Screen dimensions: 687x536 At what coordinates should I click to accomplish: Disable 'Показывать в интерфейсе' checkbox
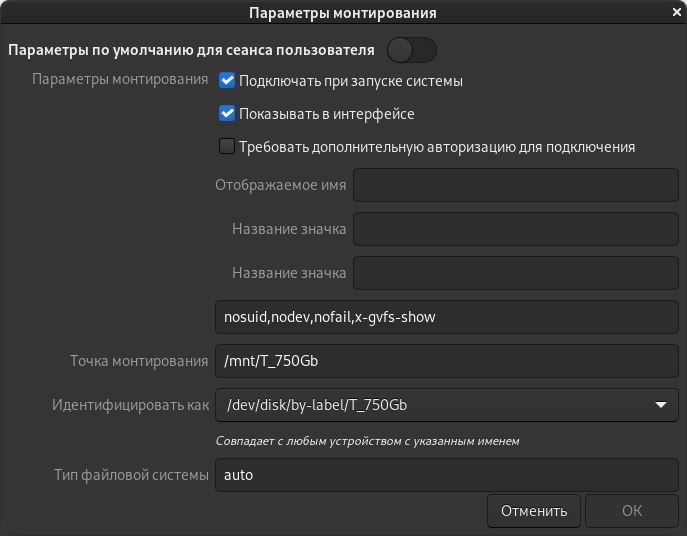tap(227, 114)
